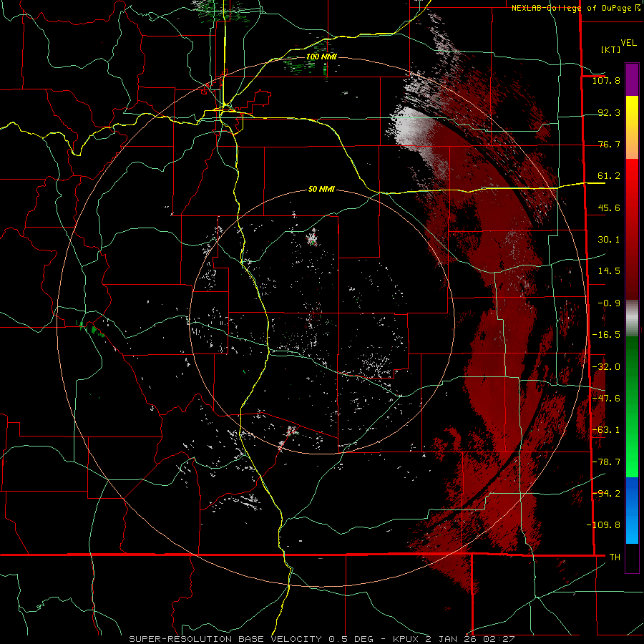Select the 107.8 value on velocity scale
This screenshot has height=644, width=644.
click(606, 80)
